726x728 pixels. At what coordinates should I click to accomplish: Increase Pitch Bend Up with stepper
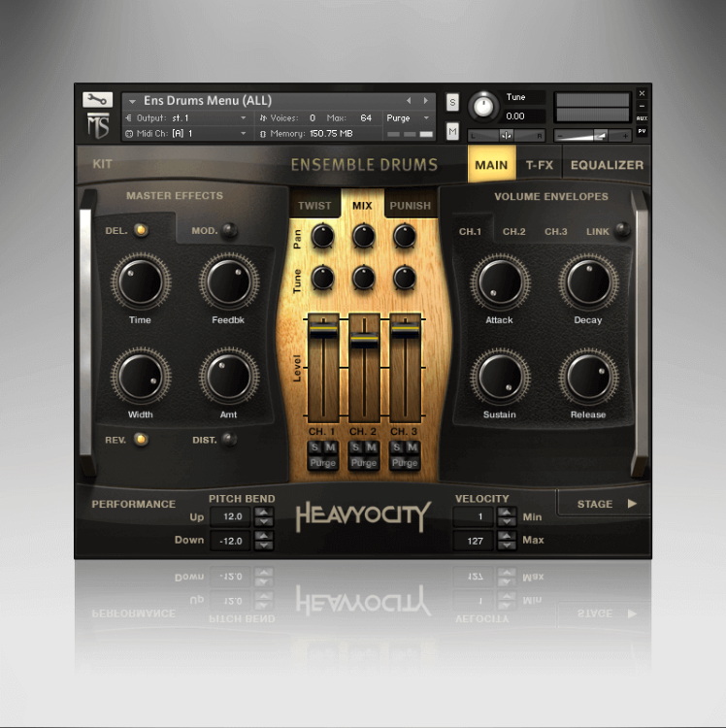pyautogui.click(x=264, y=513)
